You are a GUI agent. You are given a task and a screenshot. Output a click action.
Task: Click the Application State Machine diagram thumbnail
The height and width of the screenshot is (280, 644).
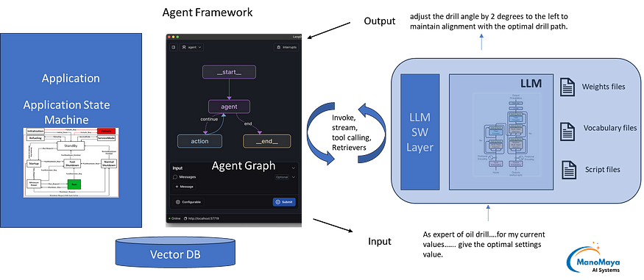[x=71, y=162]
